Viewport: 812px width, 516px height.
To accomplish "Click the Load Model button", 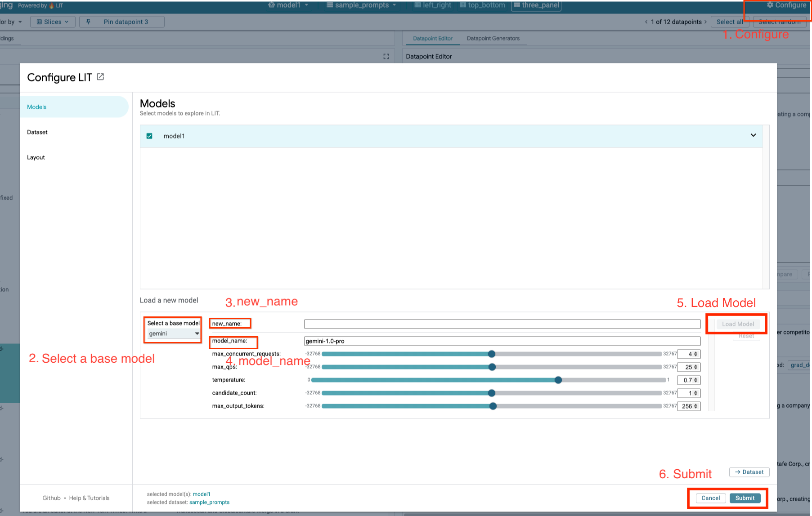I will pos(737,324).
